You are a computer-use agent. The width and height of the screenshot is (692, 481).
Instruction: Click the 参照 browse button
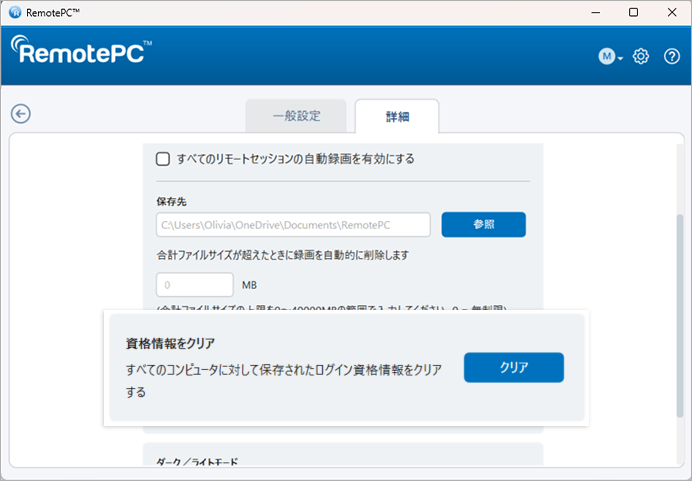(484, 225)
